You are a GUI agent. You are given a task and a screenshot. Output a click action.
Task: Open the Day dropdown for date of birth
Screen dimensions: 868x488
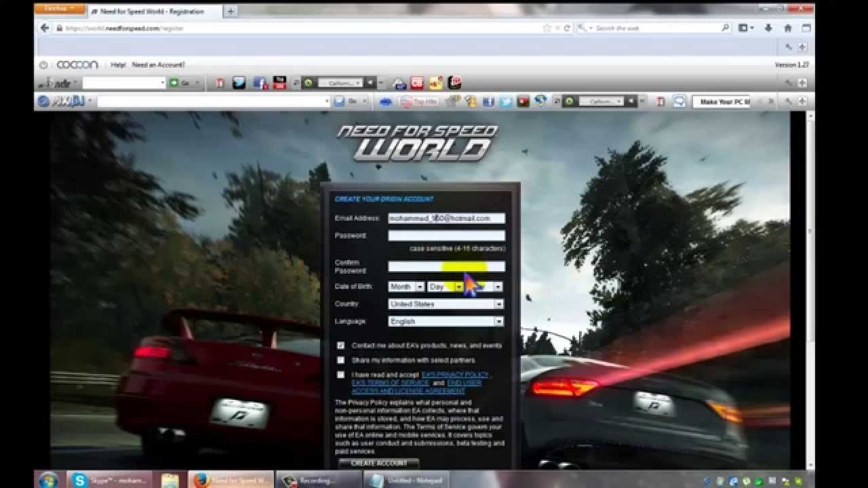[446, 287]
